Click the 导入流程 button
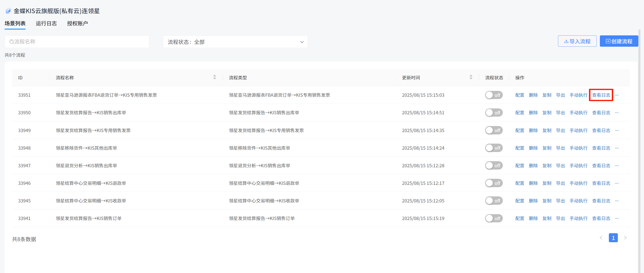 coord(577,41)
